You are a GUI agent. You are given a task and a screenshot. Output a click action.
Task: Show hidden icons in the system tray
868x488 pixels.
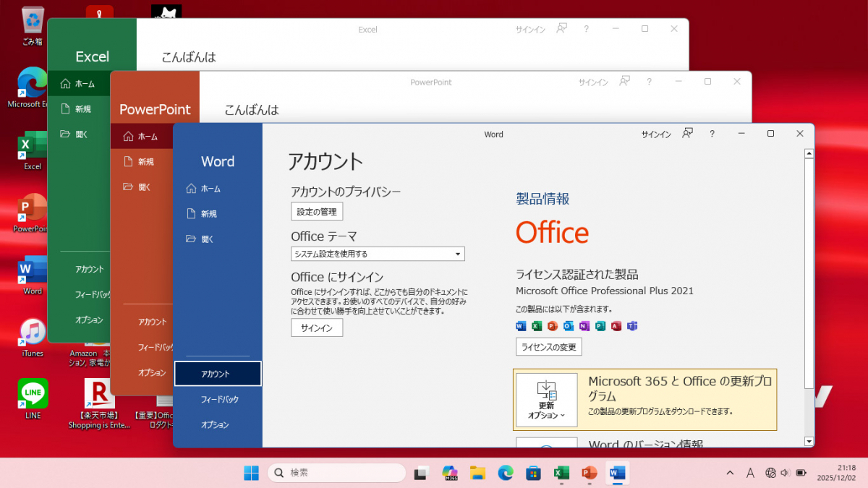click(x=729, y=473)
